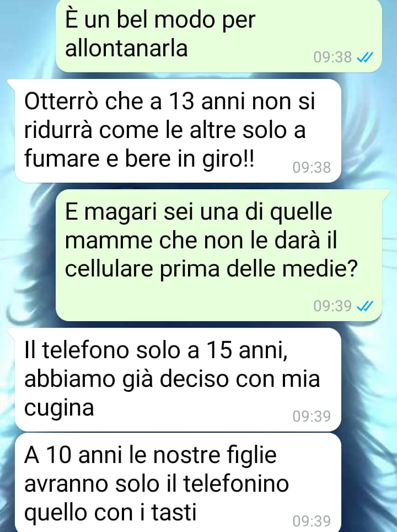397x532 pixels.
Task: Tap blue read ticks on 'allontanarla' message
Action: (365, 57)
